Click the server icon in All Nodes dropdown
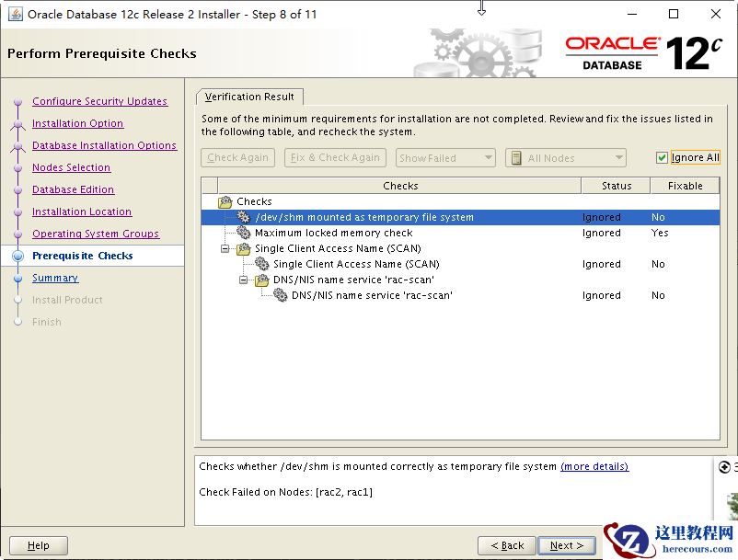 point(516,158)
